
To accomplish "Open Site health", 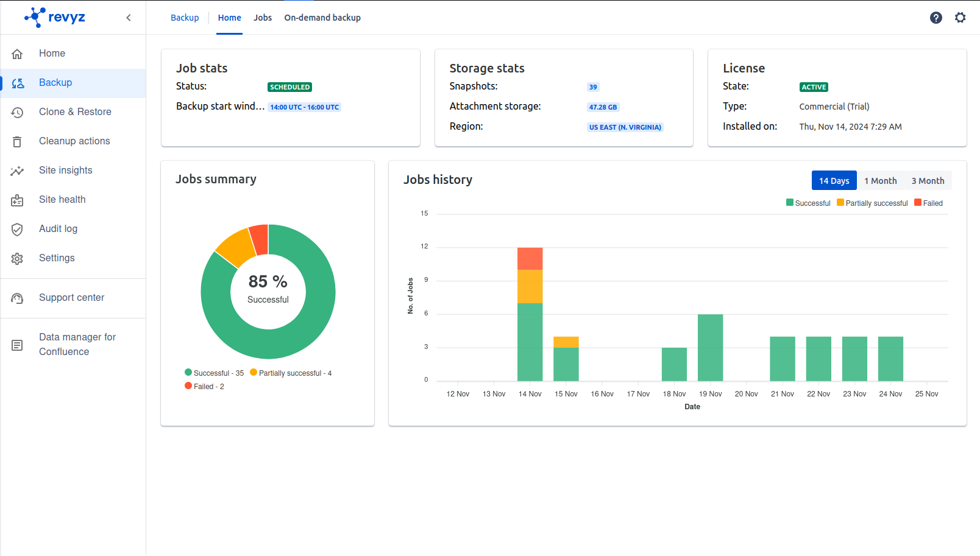I will [73, 200].
